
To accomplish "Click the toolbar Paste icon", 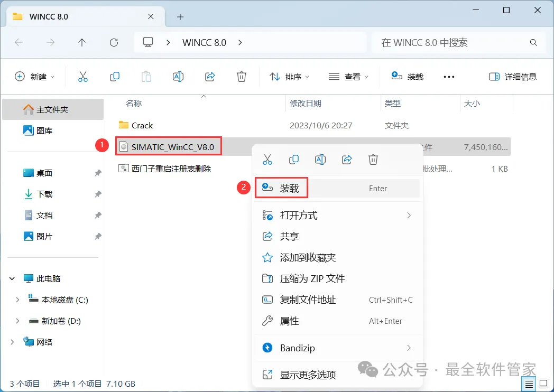I will [x=146, y=77].
